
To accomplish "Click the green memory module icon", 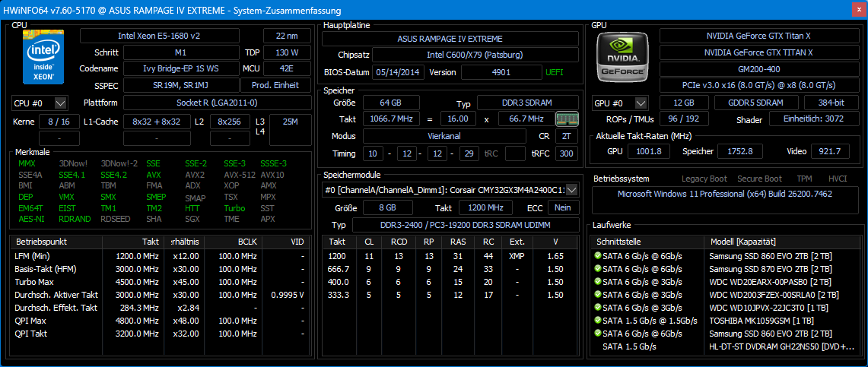I will click(566, 119).
